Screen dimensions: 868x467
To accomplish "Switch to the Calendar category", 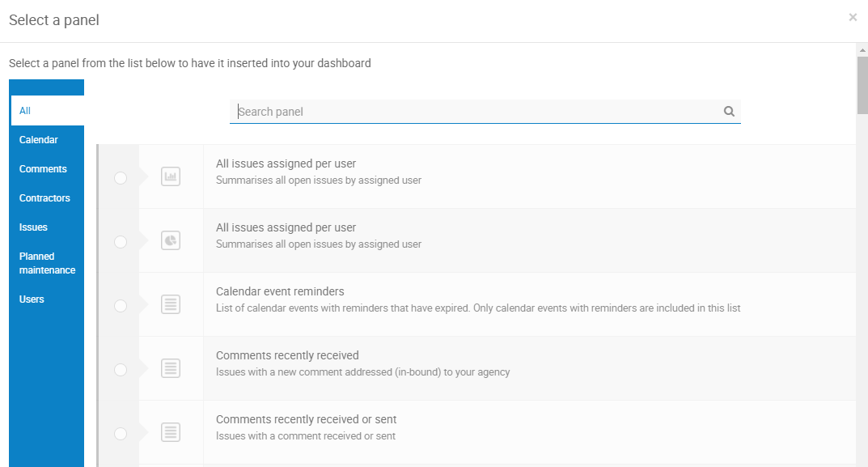I will pos(38,139).
